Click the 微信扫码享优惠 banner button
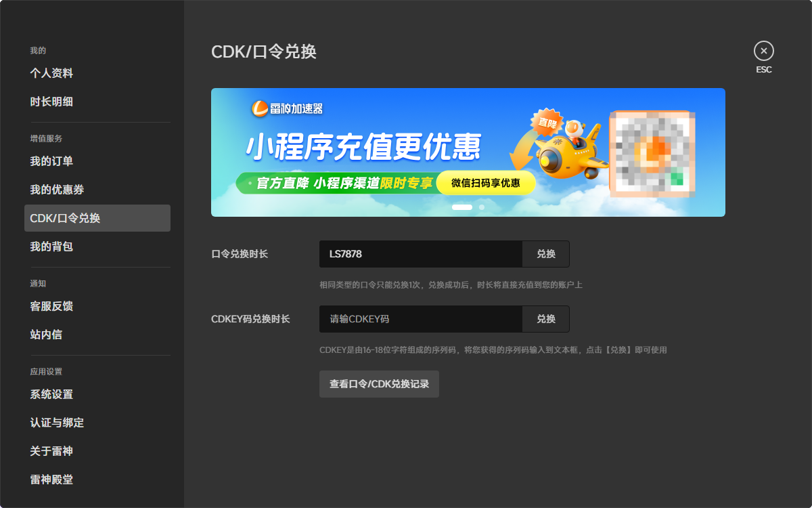This screenshot has width=812, height=508. pos(486,183)
